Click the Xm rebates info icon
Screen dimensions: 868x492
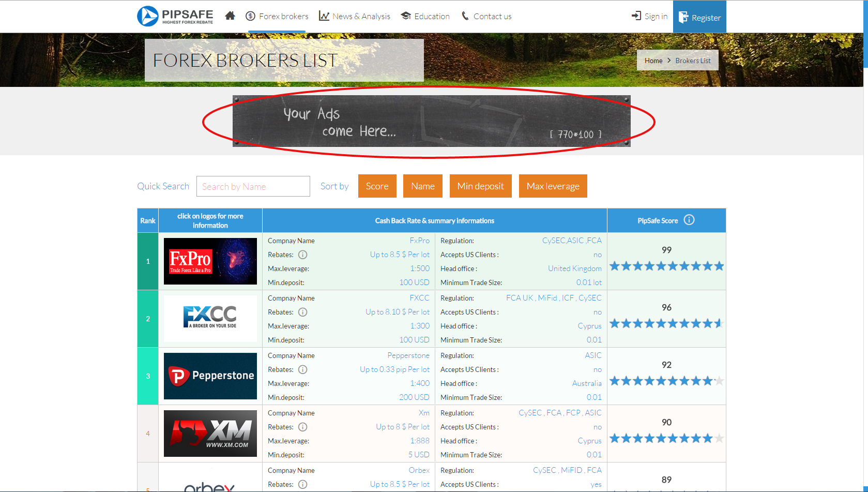pos(303,427)
